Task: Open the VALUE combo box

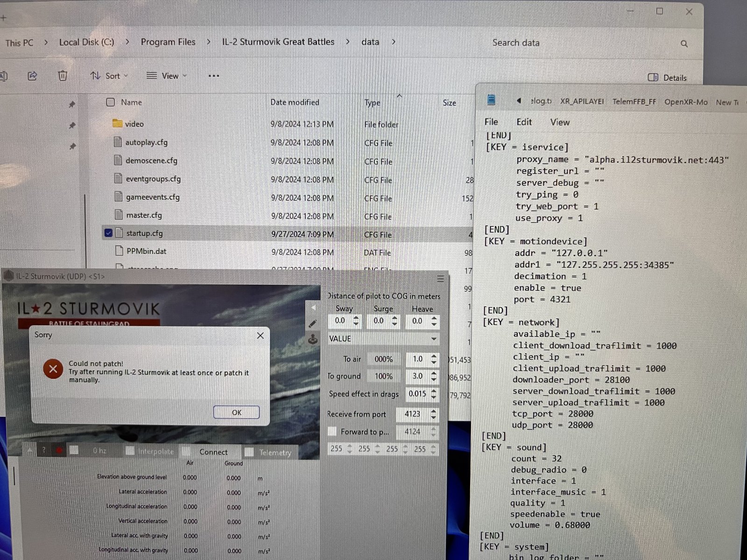Action: pos(383,339)
